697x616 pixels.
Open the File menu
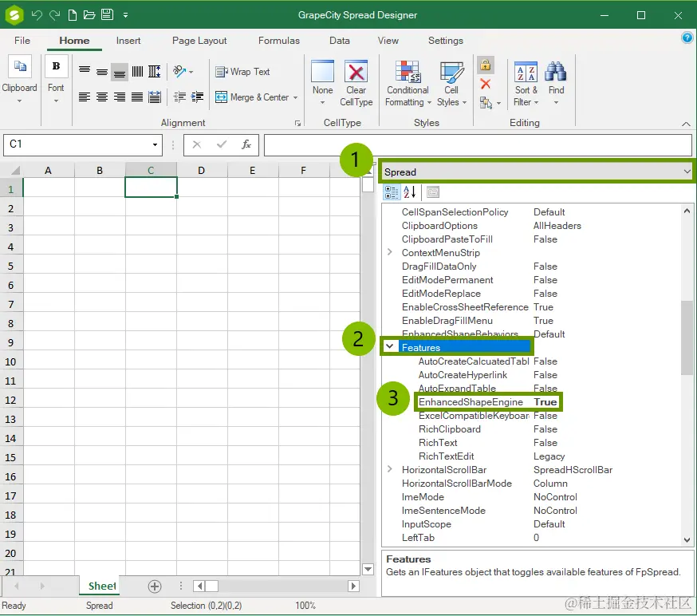pos(22,41)
